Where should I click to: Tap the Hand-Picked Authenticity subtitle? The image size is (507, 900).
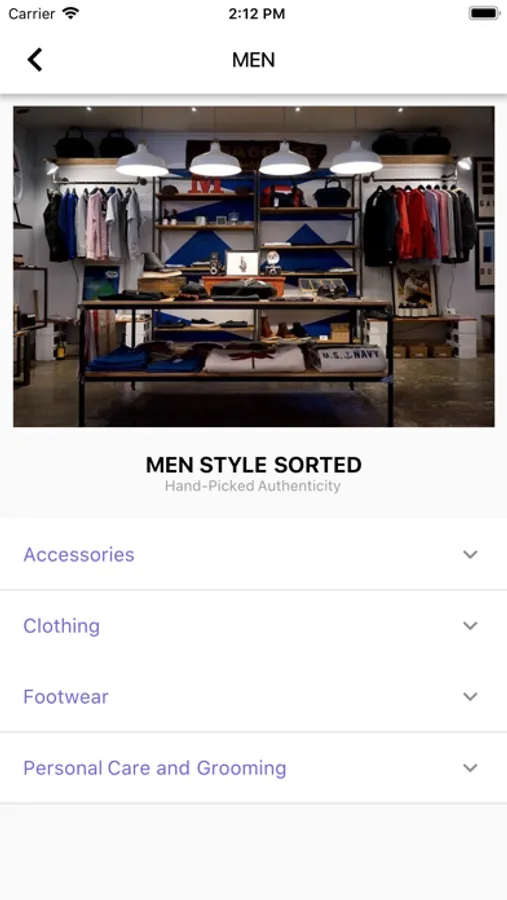point(253,486)
